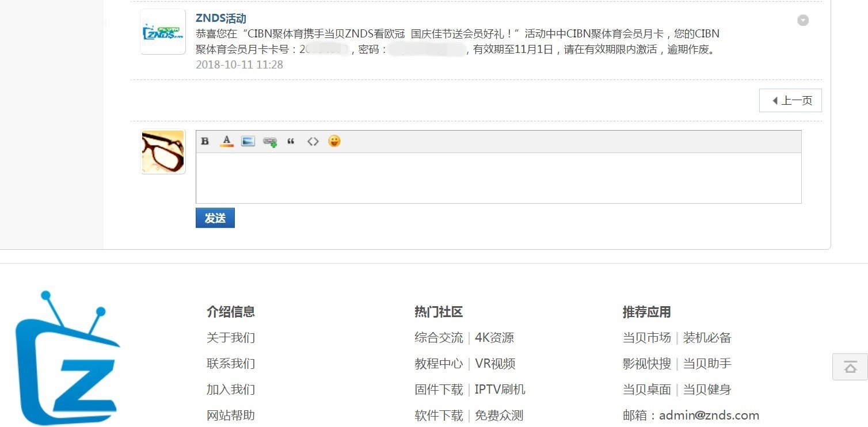The height and width of the screenshot is (427, 868).
Task: Click the back-to-top arrow icon
Action: (x=850, y=367)
